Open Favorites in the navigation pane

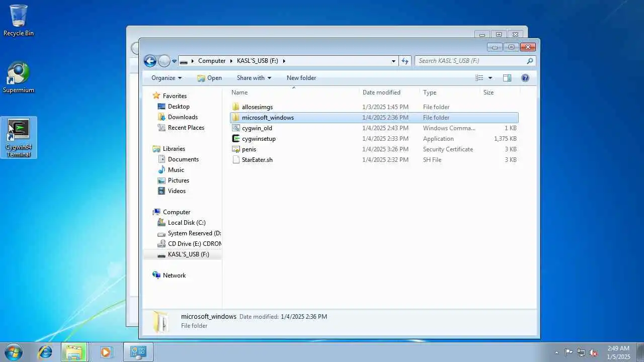[175, 96]
